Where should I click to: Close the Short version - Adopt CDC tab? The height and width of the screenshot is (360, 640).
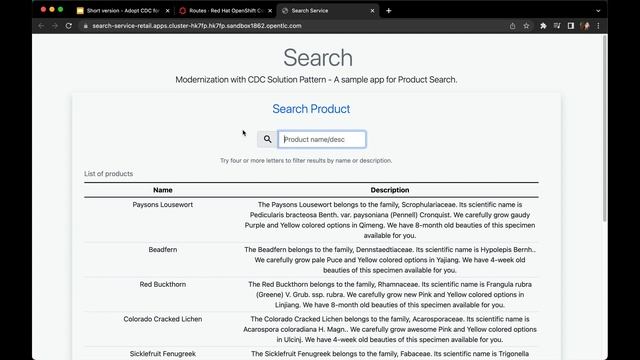click(x=167, y=11)
